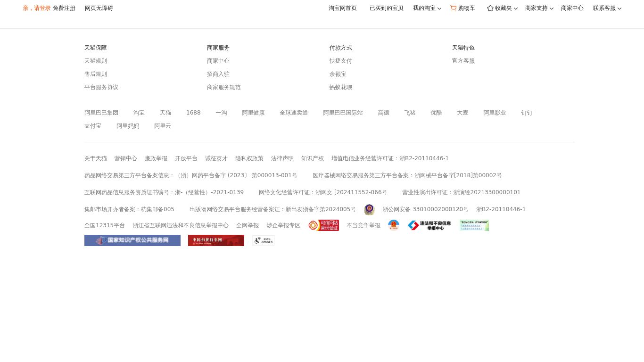Click the red emblem badge after 不当竞争举报
This screenshot has width=644, height=362.
click(x=394, y=225)
